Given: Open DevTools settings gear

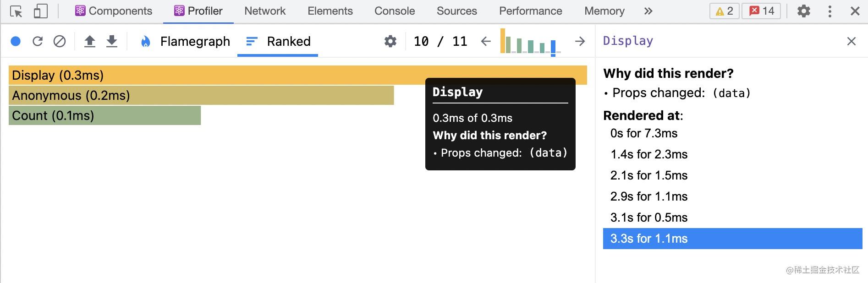Looking at the screenshot, I should pyautogui.click(x=804, y=11).
